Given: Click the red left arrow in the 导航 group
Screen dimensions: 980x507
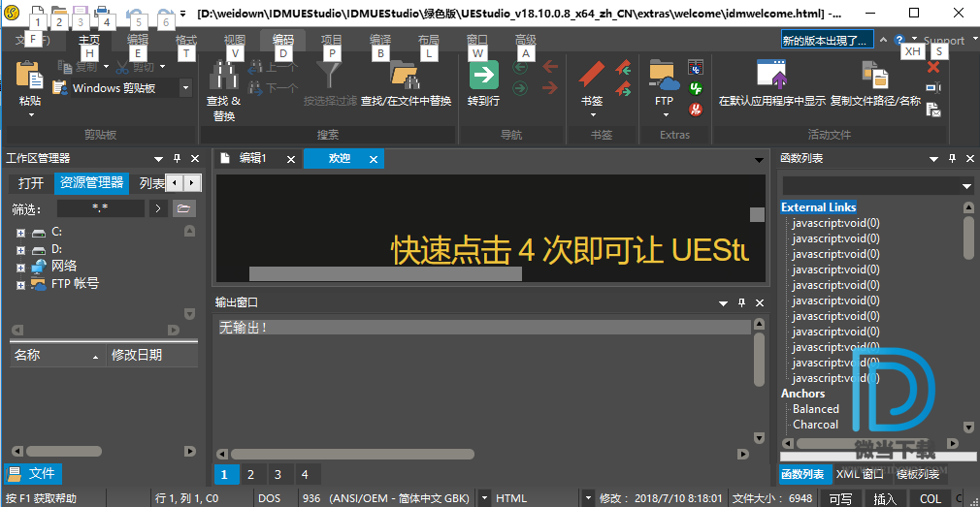Looking at the screenshot, I should tap(550, 67).
